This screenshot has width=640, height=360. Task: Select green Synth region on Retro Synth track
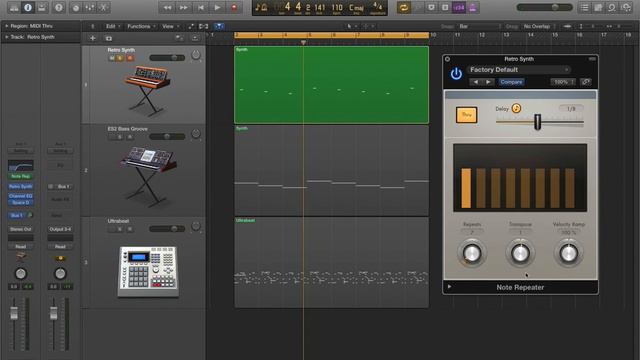click(331, 85)
